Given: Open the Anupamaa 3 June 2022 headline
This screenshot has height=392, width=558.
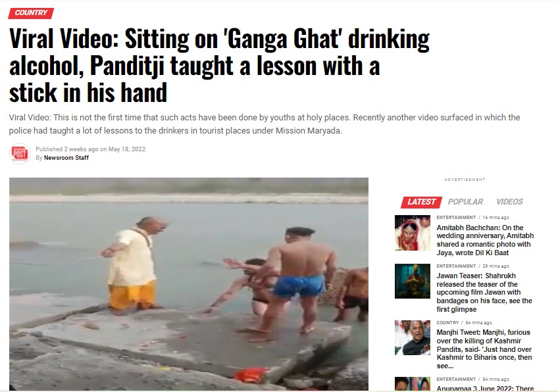Looking at the screenshot, I should click(485, 388).
